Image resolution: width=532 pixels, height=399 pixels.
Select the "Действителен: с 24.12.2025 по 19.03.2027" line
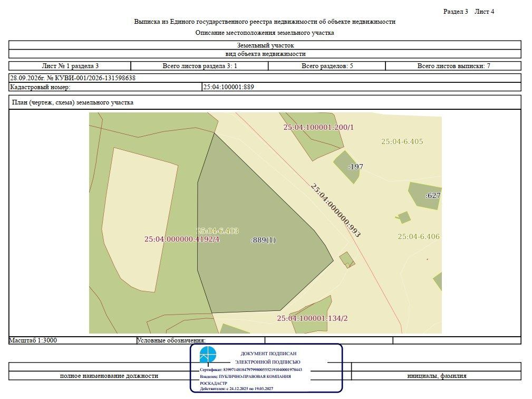[x=237, y=388]
